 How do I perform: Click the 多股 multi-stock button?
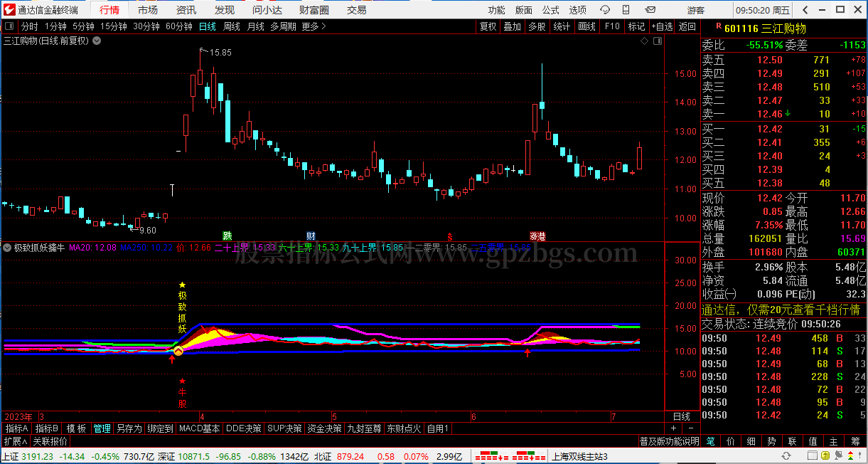click(537, 26)
